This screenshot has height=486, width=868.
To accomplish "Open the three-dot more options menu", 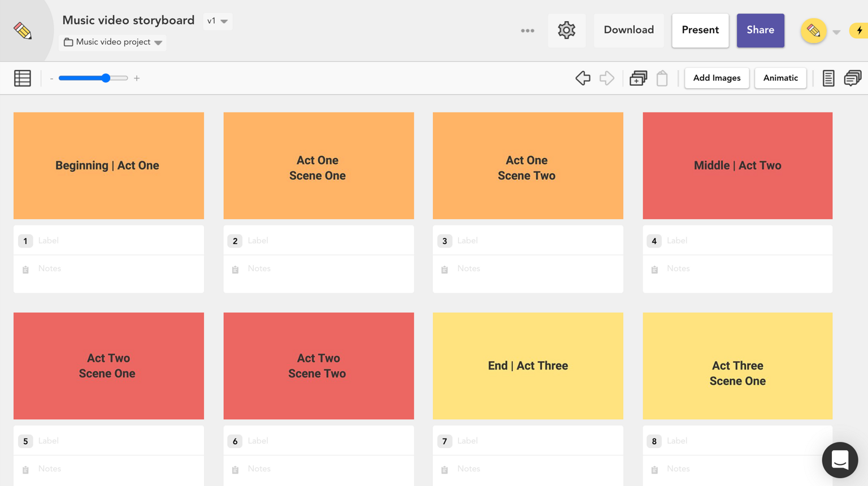I will pyautogui.click(x=527, y=31).
